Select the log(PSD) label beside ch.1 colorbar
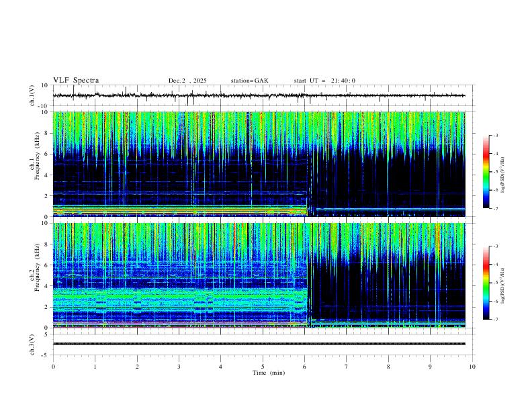Image resolution: width=532 pixels, height=411 pixels. tap(502, 175)
